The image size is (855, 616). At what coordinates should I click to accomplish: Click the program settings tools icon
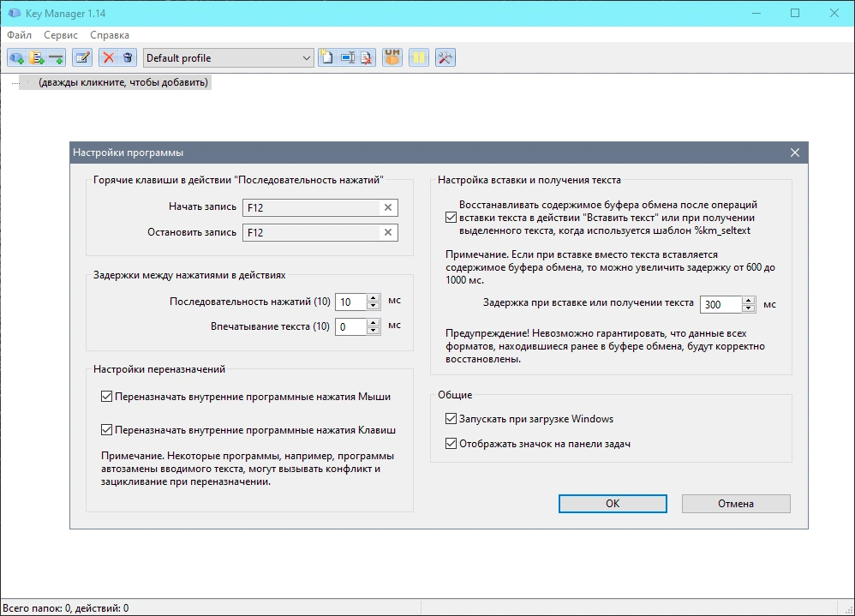[445, 57]
